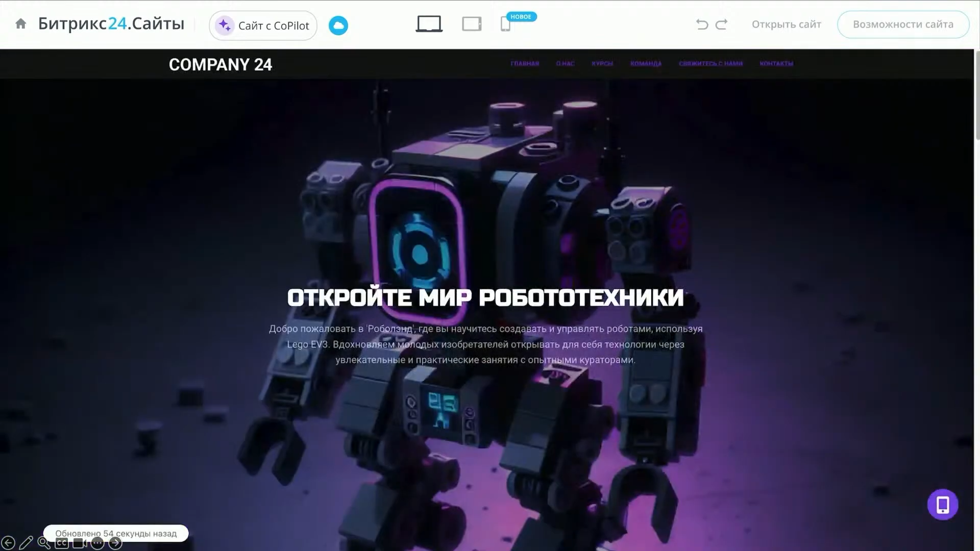Click the video camera icon bottom-left

[80, 543]
